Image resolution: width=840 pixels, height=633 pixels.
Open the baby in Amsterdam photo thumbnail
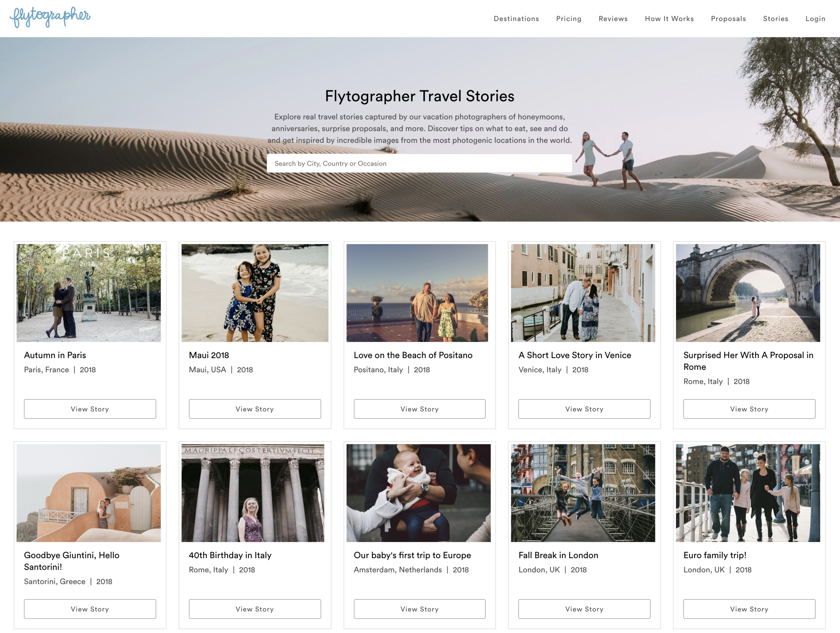click(418, 493)
